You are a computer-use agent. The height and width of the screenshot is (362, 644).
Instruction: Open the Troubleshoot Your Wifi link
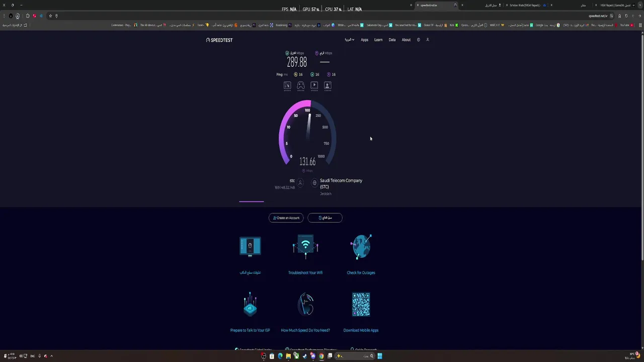click(305, 273)
